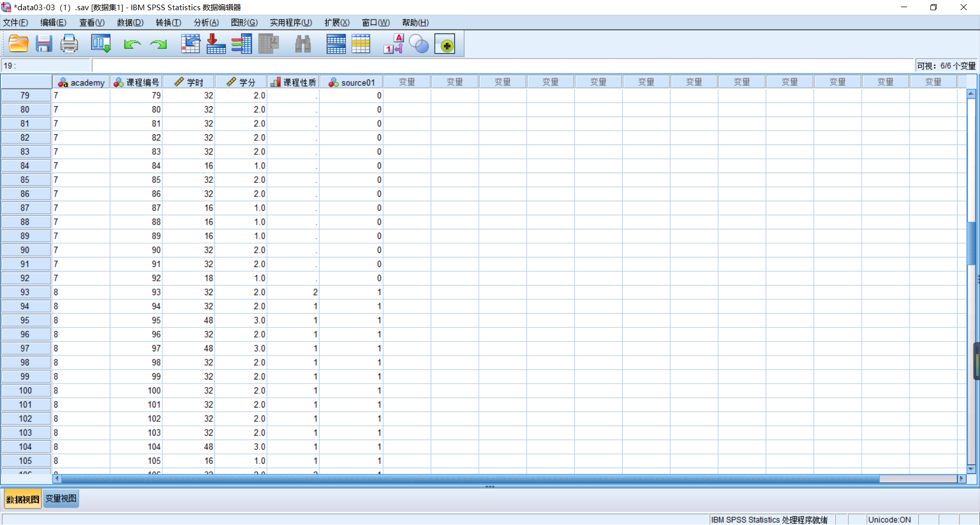Select row header 105

click(26, 461)
